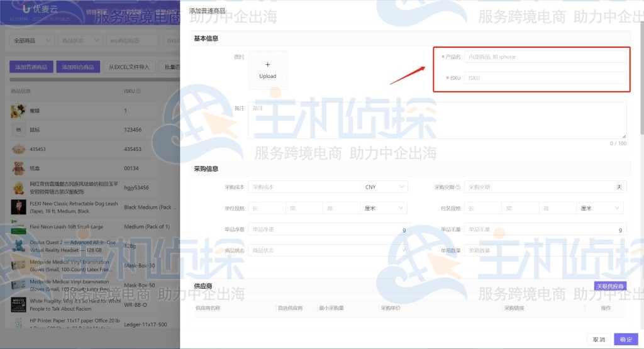Click the 单位规格 宽 width field
644x349 pixels.
click(x=304, y=208)
